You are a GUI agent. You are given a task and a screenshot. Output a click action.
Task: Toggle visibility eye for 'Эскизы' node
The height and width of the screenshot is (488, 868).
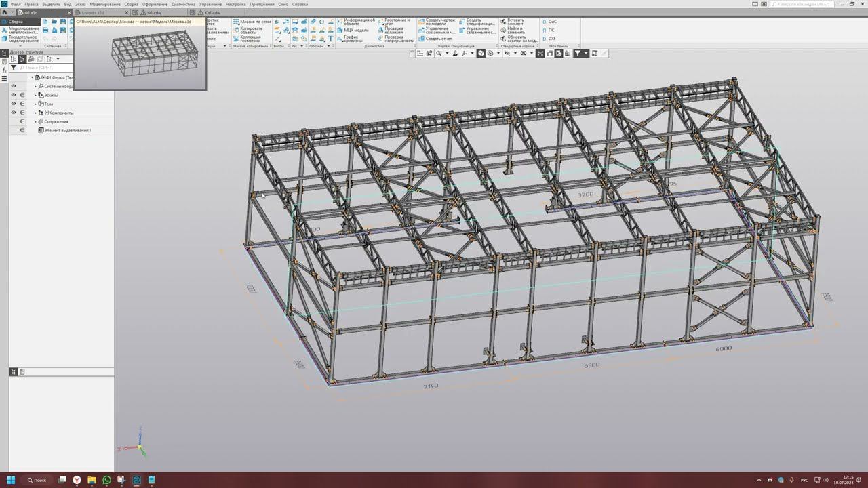pyautogui.click(x=13, y=95)
